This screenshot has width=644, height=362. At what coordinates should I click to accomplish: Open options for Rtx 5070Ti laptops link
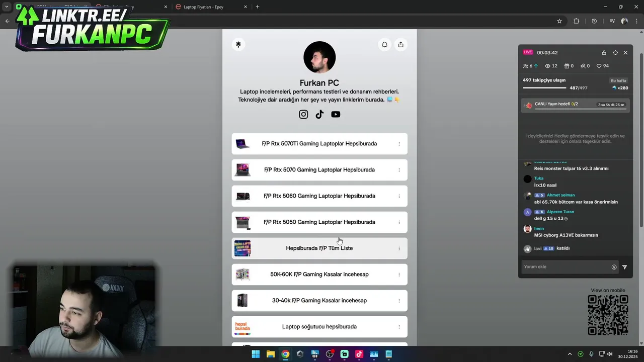coord(399,144)
